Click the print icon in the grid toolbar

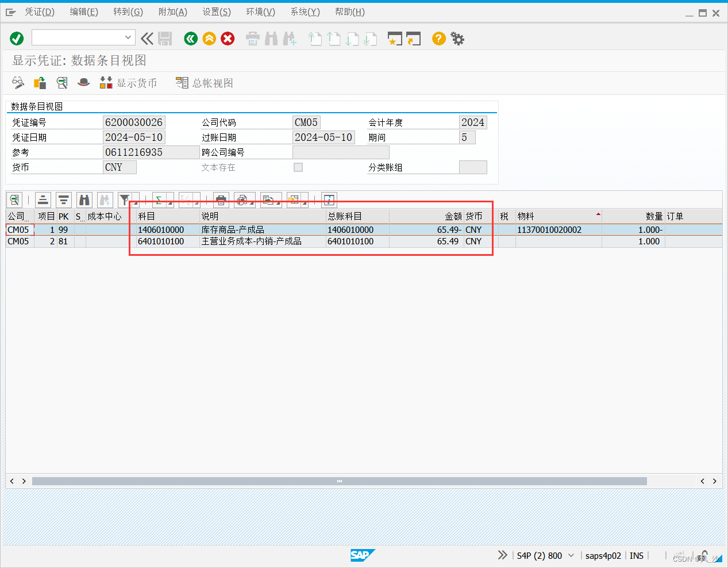pos(221,199)
